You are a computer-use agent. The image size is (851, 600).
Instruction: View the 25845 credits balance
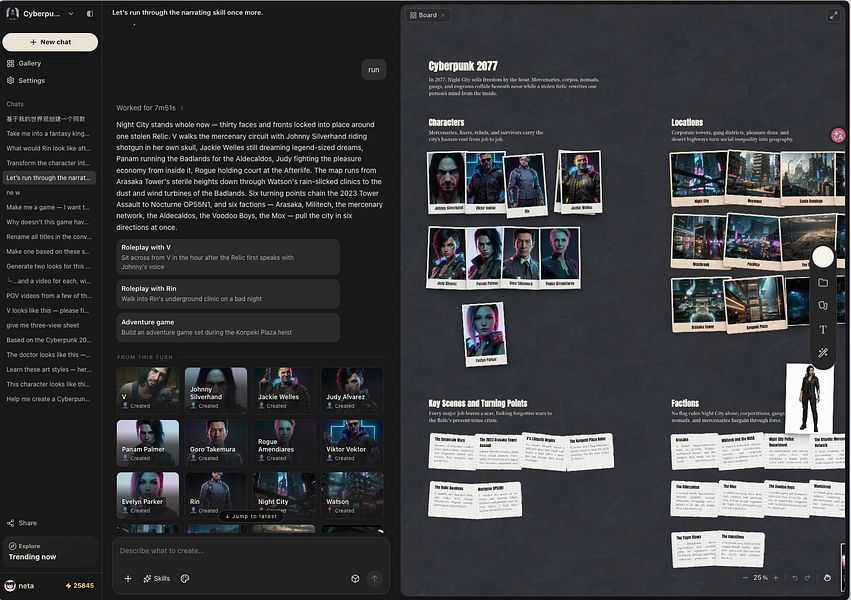click(x=80, y=586)
